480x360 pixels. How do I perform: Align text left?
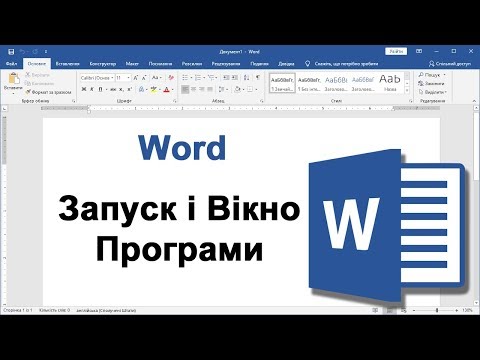click(185, 89)
